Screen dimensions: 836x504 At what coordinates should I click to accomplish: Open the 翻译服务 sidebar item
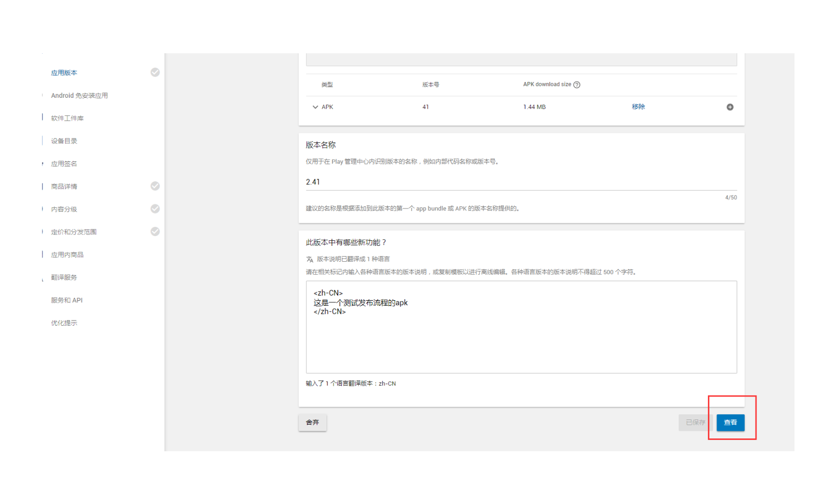coord(64,277)
